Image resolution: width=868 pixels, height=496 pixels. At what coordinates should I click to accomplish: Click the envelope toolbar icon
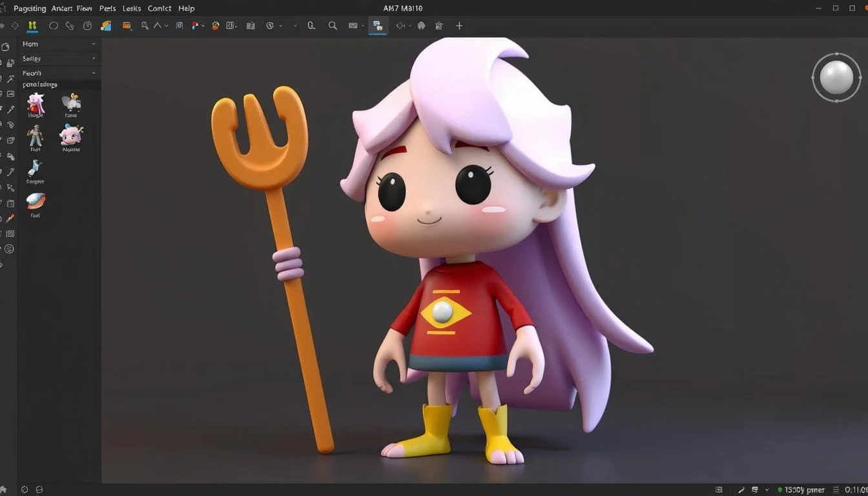[353, 26]
